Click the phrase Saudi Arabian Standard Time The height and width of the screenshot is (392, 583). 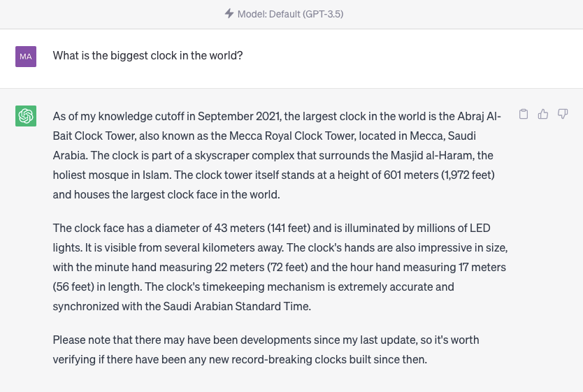[236, 307]
